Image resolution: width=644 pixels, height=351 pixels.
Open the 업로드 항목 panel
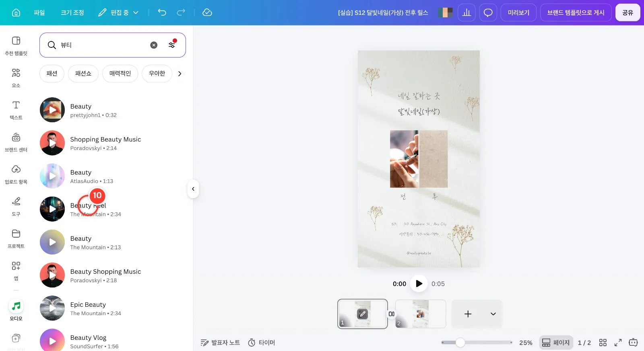16,174
